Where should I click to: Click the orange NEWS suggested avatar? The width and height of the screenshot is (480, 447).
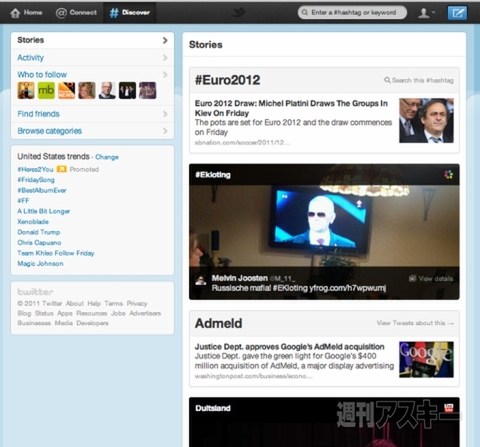click(x=66, y=90)
